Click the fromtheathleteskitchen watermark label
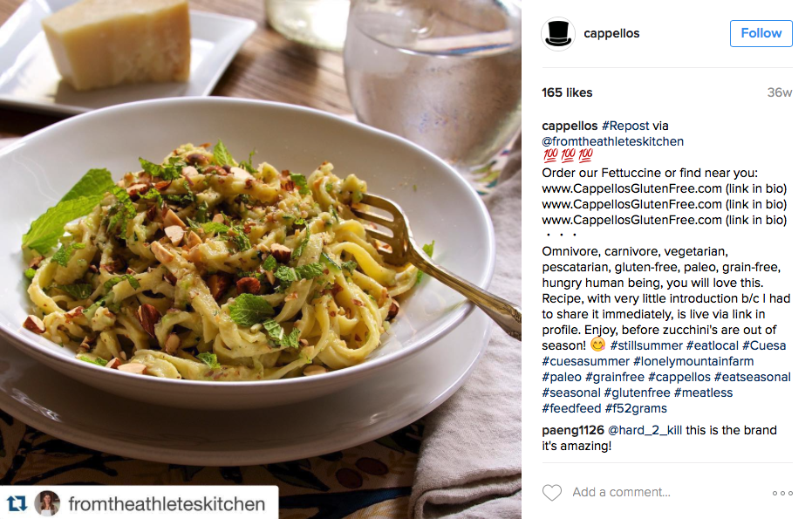Viewport: 812px width, 519px height. pyautogui.click(x=167, y=503)
